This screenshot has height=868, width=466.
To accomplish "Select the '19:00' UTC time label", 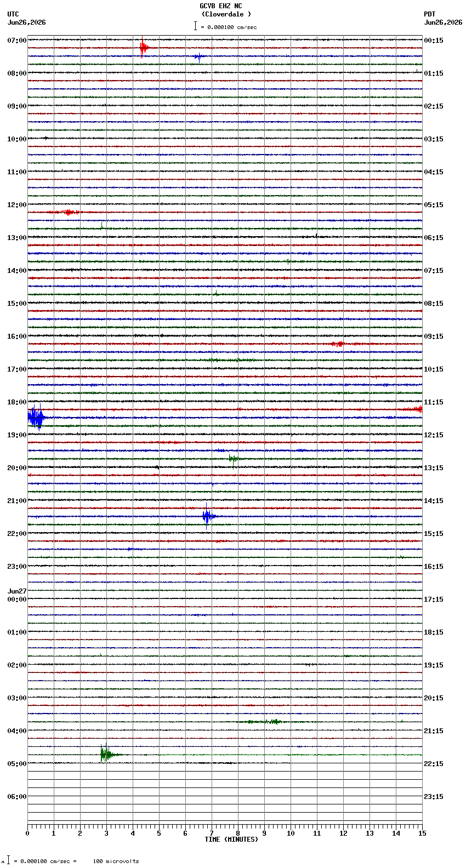I will click(x=17, y=435).
